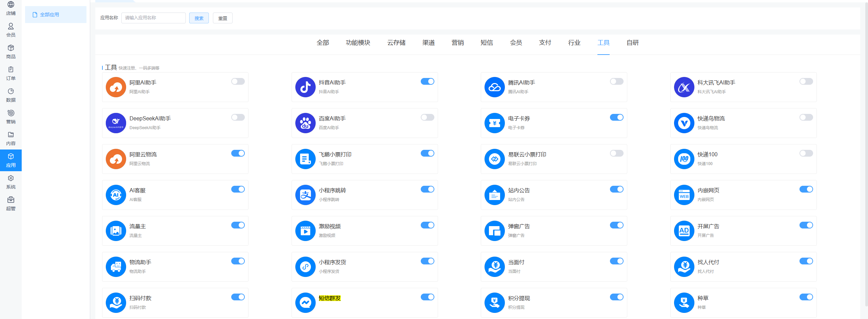Disable the 种草 switch
Screen dimensions: 868x319
click(x=806, y=297)
